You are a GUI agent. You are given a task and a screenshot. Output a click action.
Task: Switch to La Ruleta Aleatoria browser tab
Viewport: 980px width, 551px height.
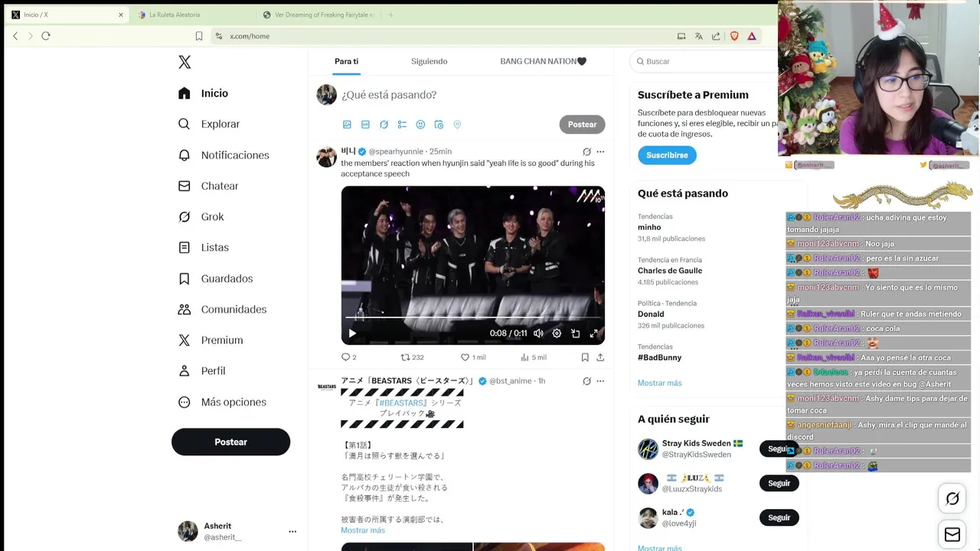click(x=175, y=15)
